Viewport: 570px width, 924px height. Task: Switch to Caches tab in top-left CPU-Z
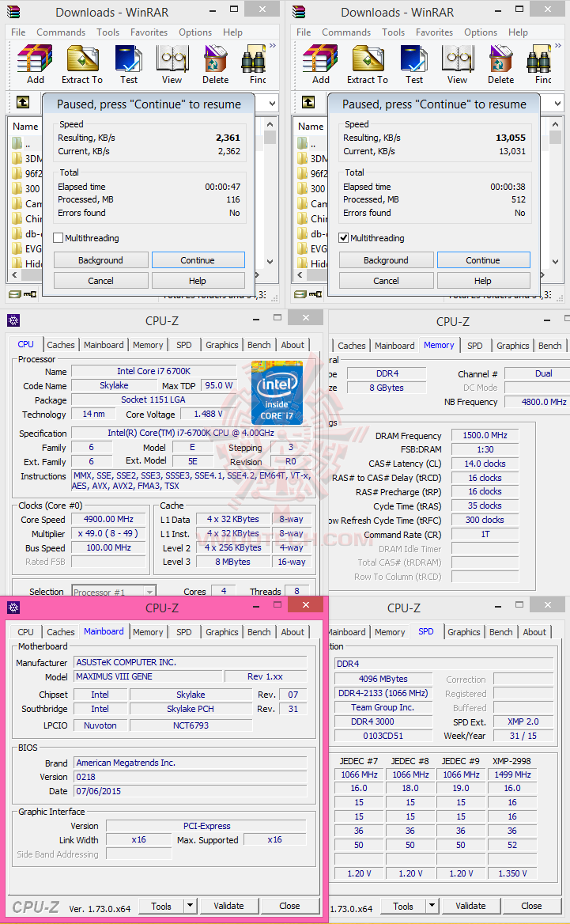pyautogui.click(x=61, y=345)
